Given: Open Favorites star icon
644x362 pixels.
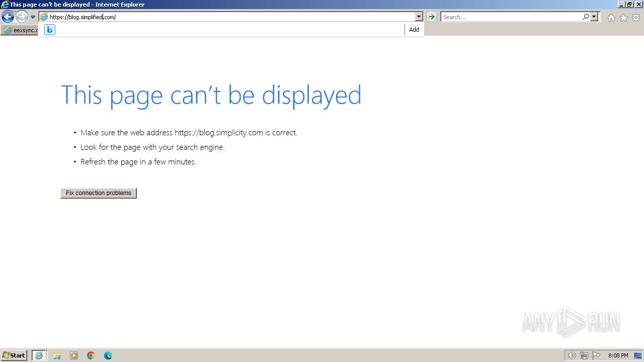Looking at the screenshot, I should tap(623, 18).
